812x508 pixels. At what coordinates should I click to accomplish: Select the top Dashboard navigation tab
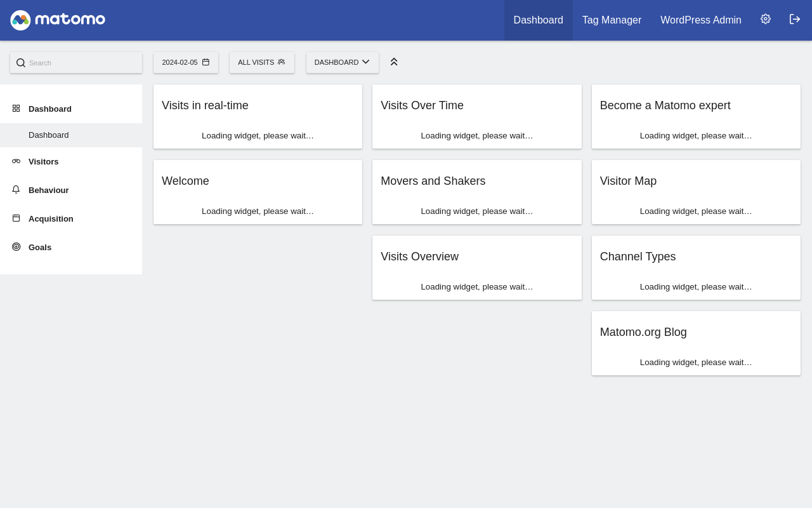538,20
